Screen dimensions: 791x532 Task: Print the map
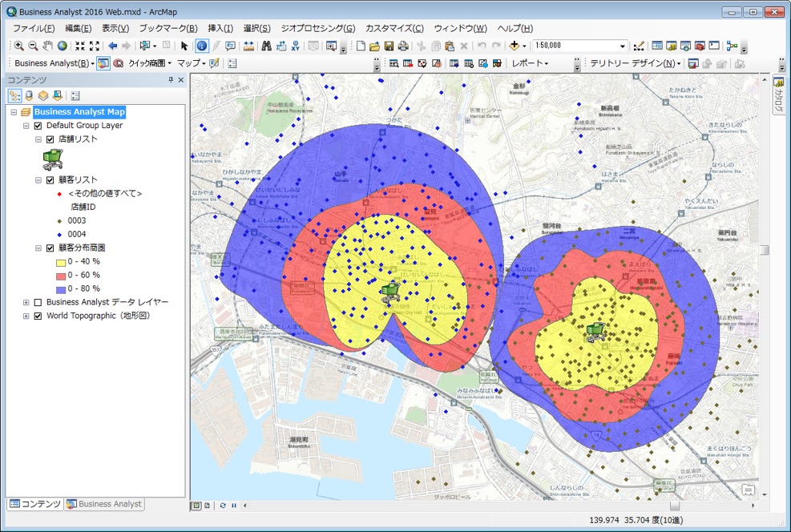[403, 46]
